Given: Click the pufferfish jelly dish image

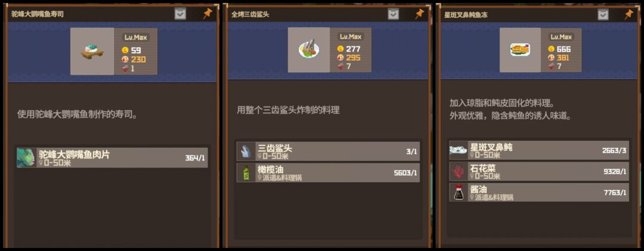Looking at the screenshot, I should pos(520,50).
